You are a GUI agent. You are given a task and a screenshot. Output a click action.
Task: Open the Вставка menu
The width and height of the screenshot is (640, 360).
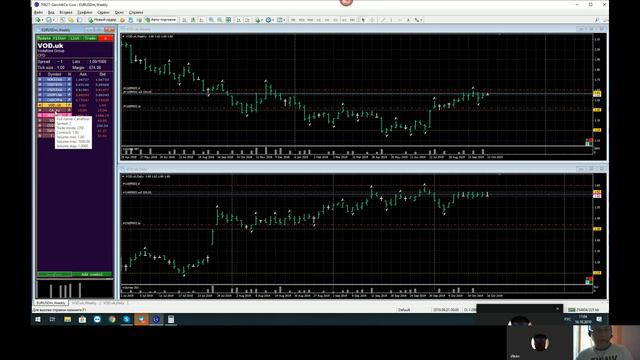point(66,12)
